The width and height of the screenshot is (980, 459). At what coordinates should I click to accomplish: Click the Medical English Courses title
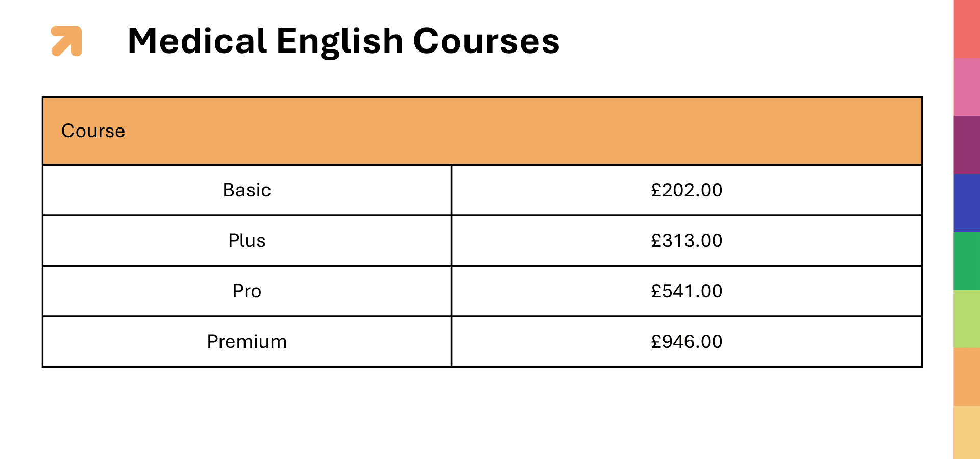tap(343, 41)
